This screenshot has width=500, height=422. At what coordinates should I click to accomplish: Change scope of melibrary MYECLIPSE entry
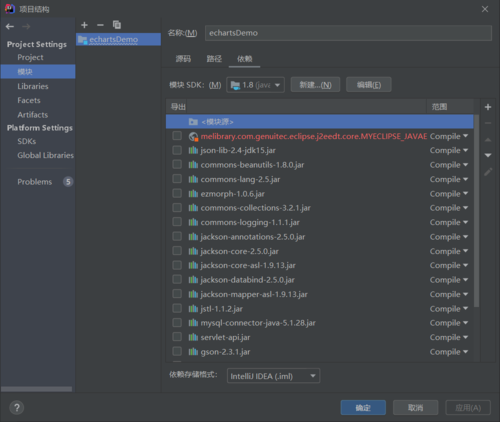(449, 136)
